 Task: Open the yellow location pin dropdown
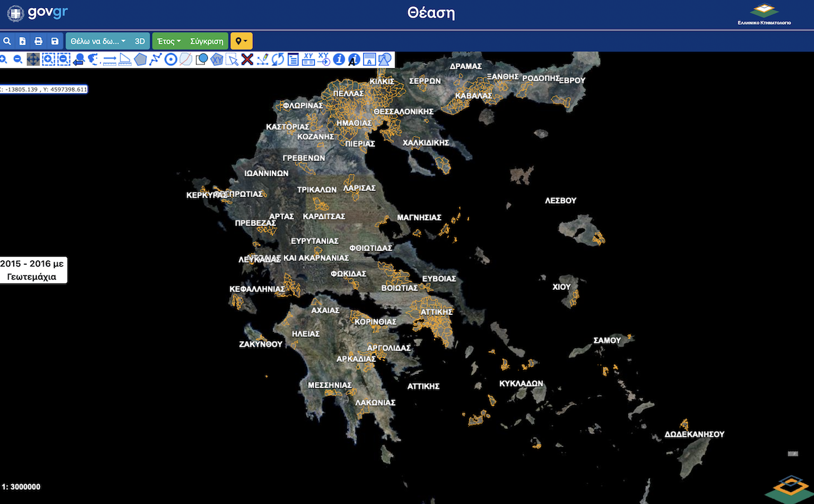241,41
